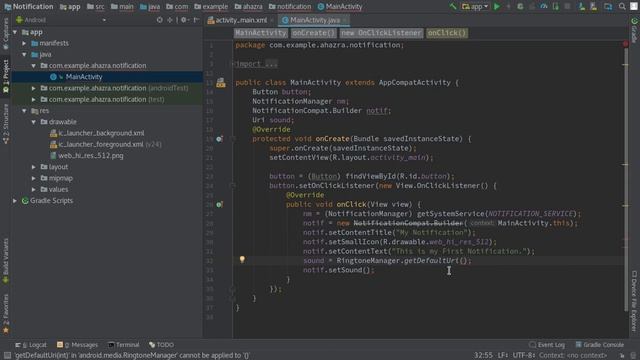Expand the mipmap folder arrow
The image size is (640, 360).
pos(34,178)
